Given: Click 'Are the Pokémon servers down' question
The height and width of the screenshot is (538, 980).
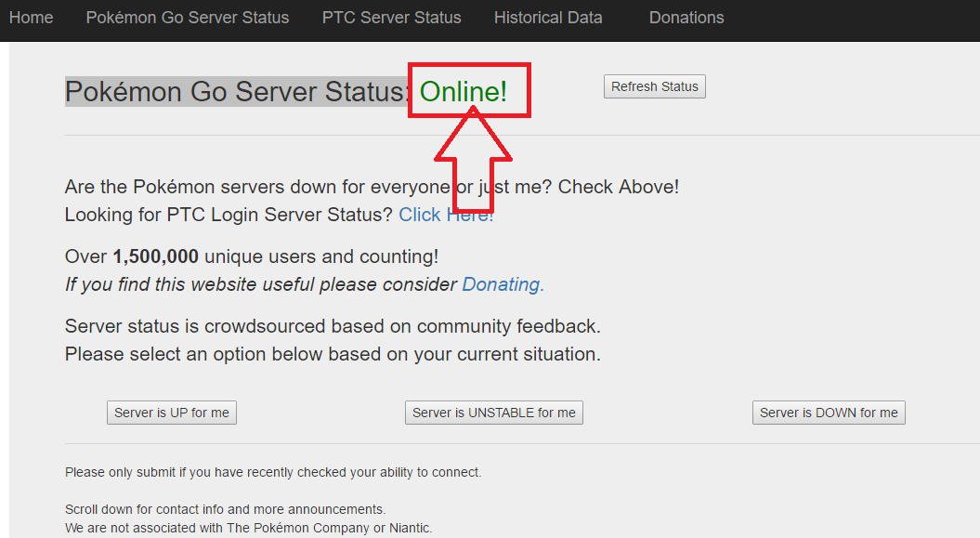Looking at the screenshot, I should pyautogui.click(x=372, y=187).
